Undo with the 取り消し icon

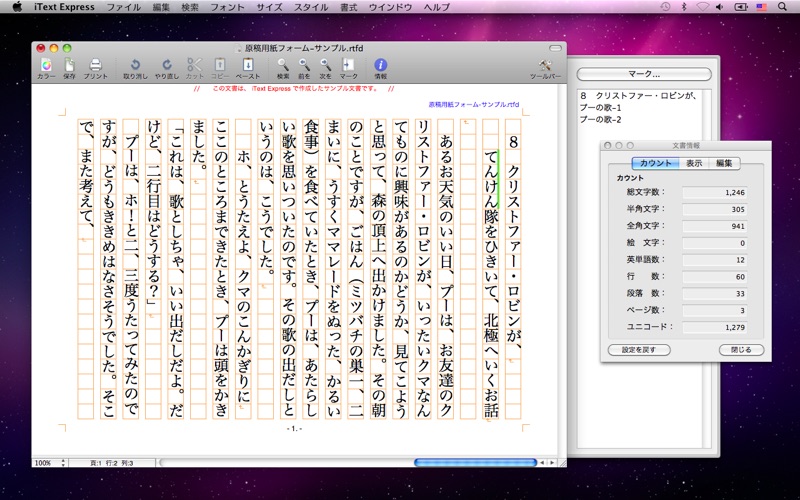point(135,65)
